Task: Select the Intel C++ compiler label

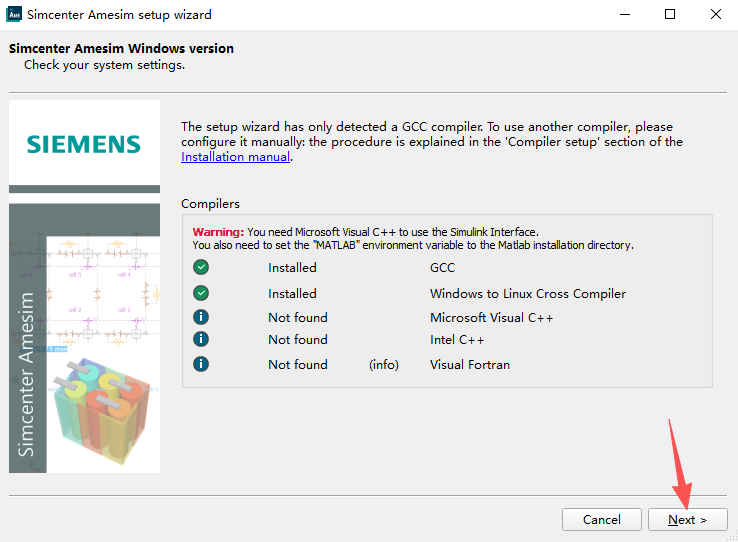Action: pos(458,340)
